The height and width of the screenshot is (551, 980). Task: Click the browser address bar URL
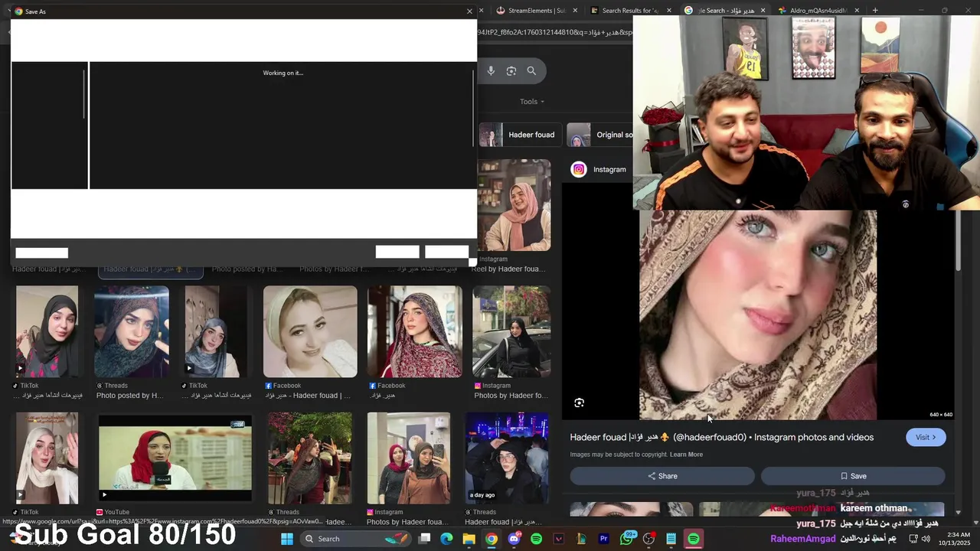pos(554,33)
